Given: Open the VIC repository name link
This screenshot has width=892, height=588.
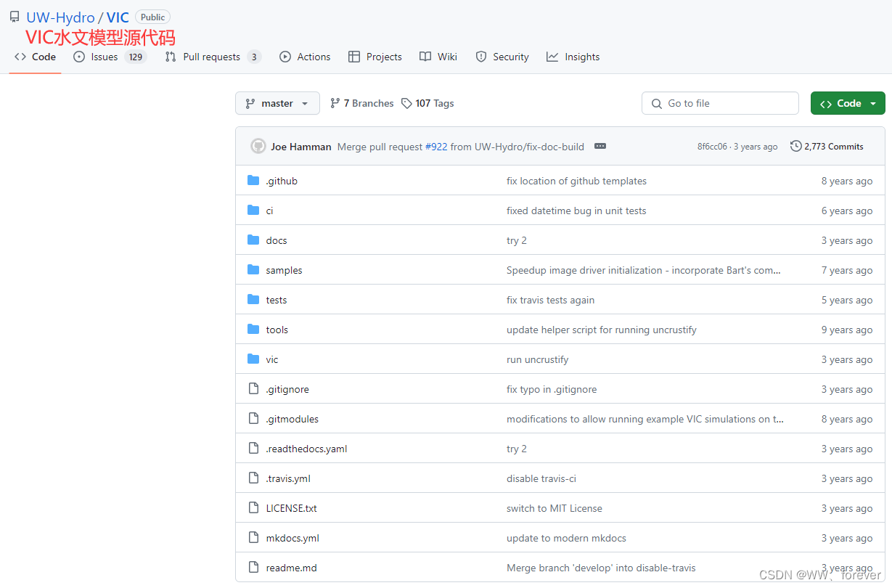Looking at the screenshot, I should [x=118, y=17].
